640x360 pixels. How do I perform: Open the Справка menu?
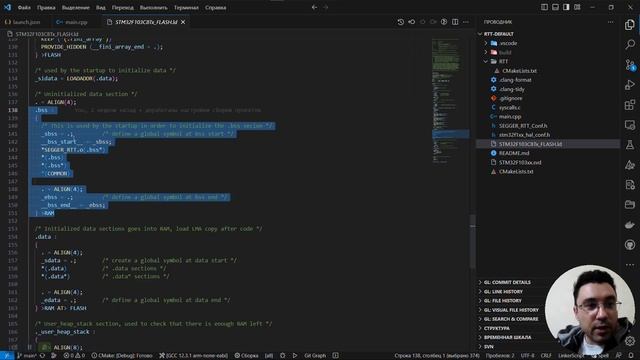[x=216, y=7]
